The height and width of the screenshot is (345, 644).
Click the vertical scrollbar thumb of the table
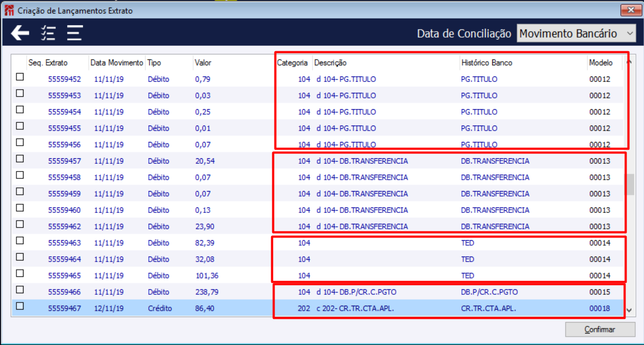(629, 185)
